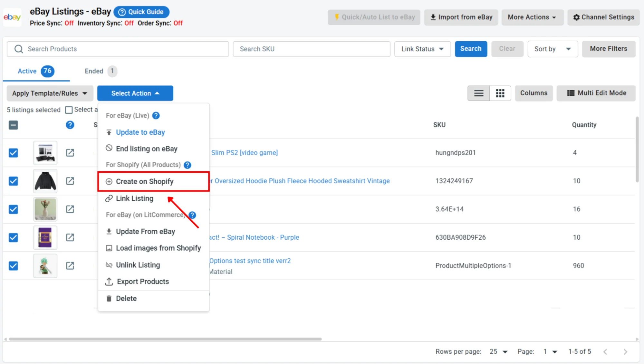Click the blue Search button
The image size is (644, 364).
471,49
